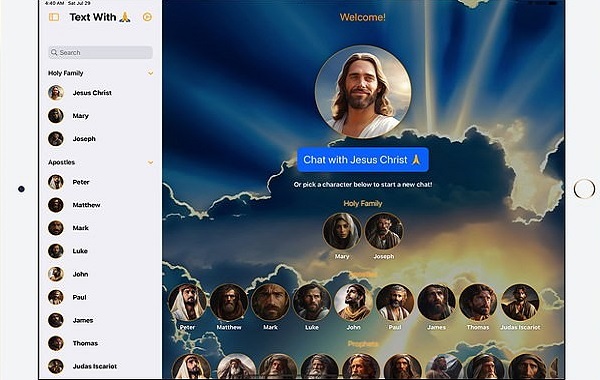The width and height of the screenshot is (600, 380).
Task: Select Peter in the sidebar list
Action: pos(100,182)
